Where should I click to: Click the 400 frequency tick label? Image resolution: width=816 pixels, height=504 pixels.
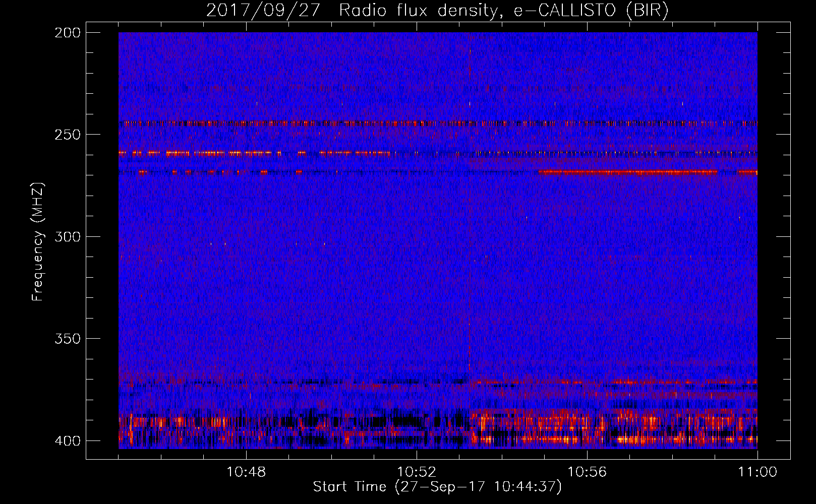[x=67, y=440]
